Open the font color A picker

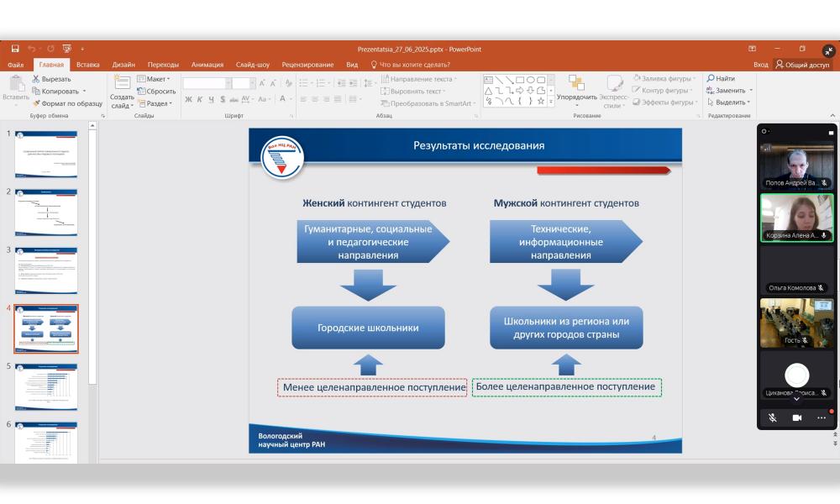283,99
